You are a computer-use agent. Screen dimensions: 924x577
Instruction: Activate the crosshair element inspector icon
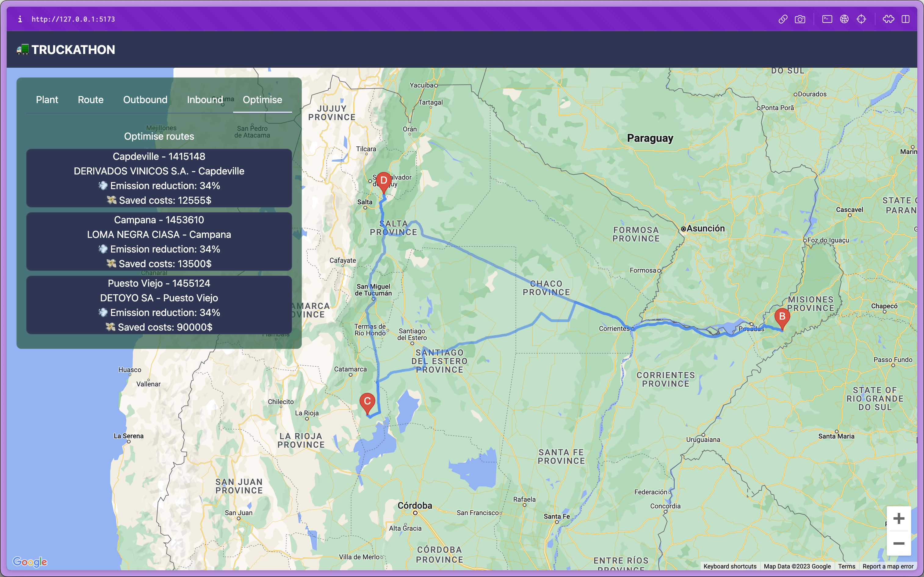(861, 19)
